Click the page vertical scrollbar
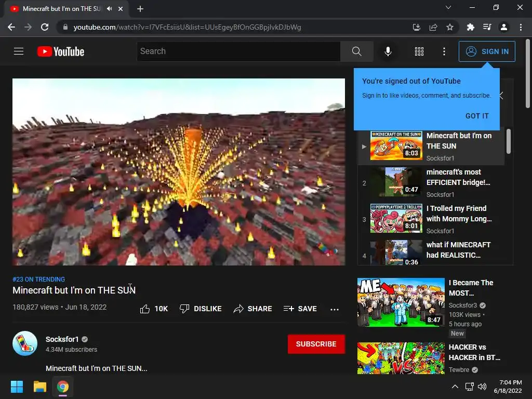The width and height of the screenshot is (532, 399). tap(528, 74)
